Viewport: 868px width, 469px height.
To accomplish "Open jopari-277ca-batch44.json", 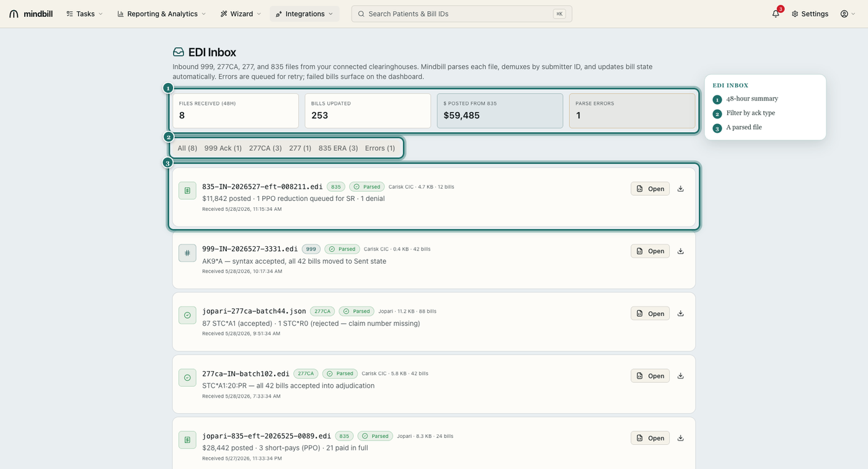I will [650, 313].
